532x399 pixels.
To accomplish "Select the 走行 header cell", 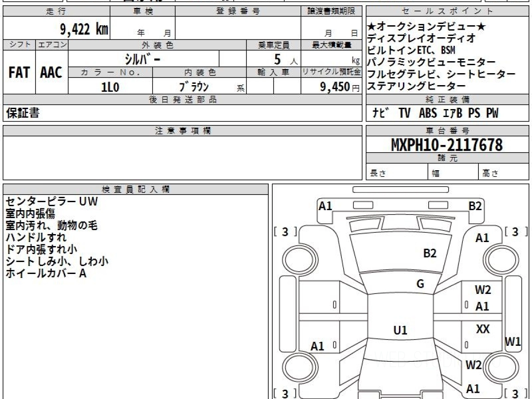I will point(56,12).
